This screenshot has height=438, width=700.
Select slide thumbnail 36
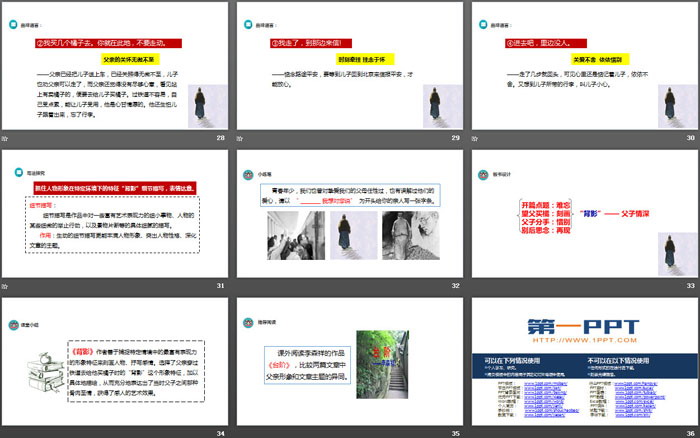pyautogui.click(x=585, y=361)
